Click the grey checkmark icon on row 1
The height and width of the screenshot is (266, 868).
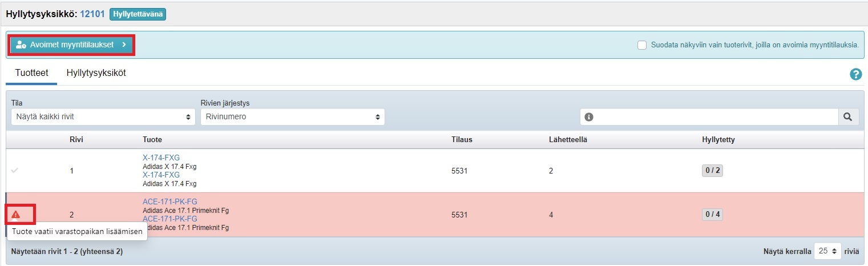point(15,170)
